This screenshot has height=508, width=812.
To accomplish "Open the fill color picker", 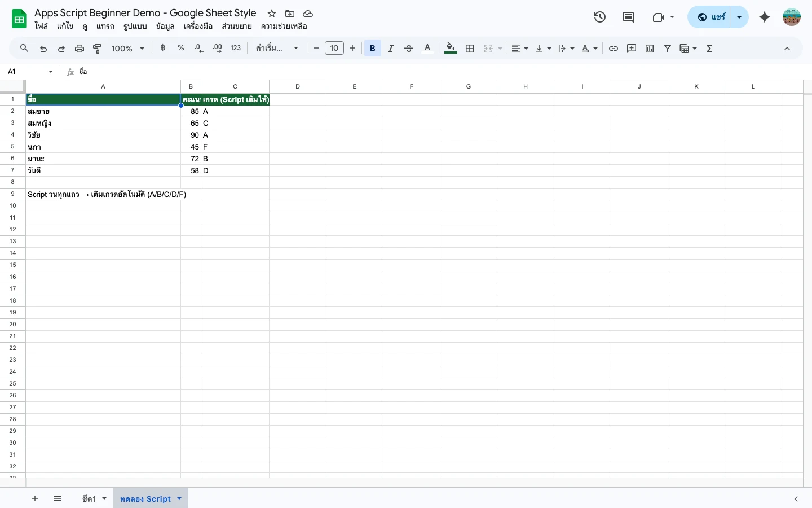I will coord(451,49).
